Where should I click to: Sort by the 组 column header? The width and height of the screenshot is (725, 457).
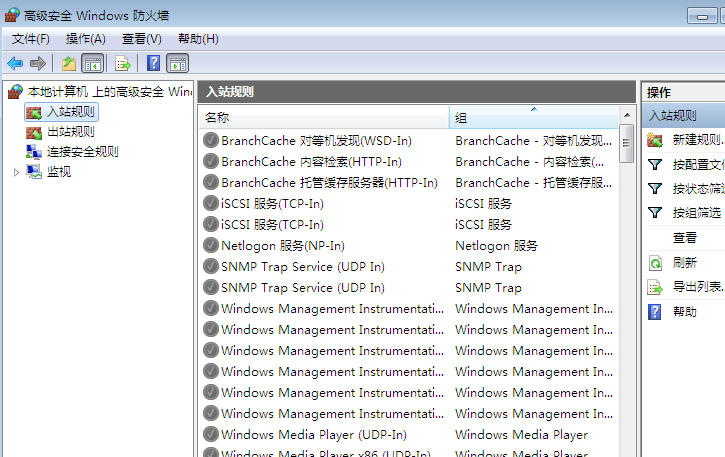coord(534,117)
